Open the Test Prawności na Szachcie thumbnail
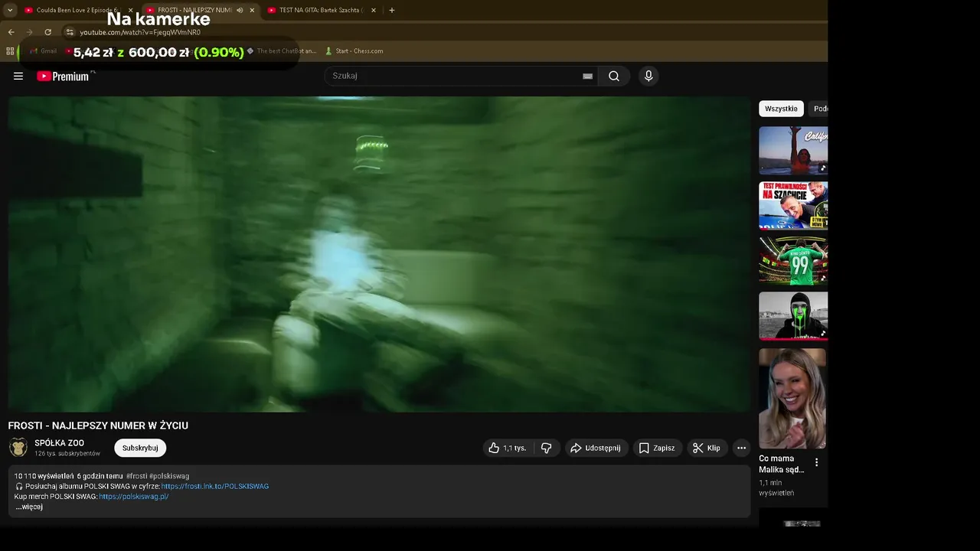The image size is (980, 551). click(x=793, y=205)
